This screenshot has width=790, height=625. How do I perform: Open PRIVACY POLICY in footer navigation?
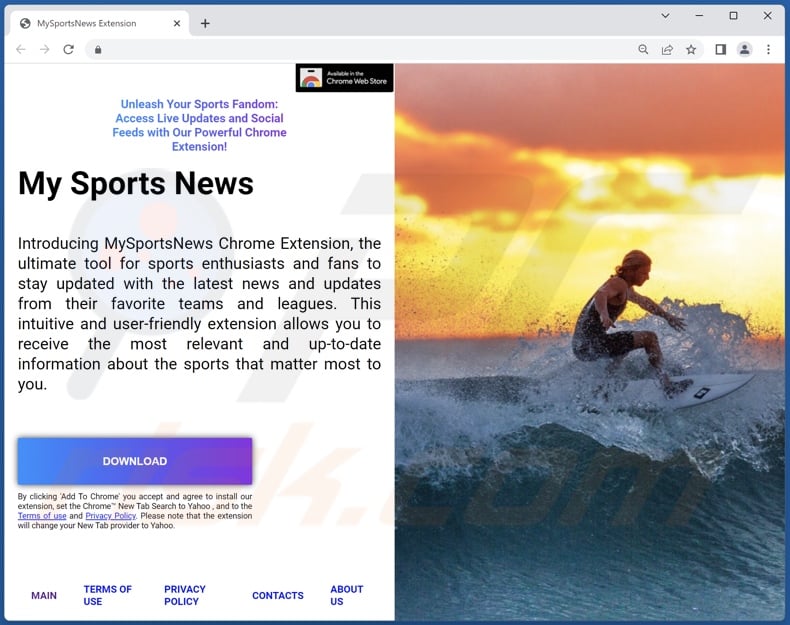pyautogui.click(x=185, y=595)
